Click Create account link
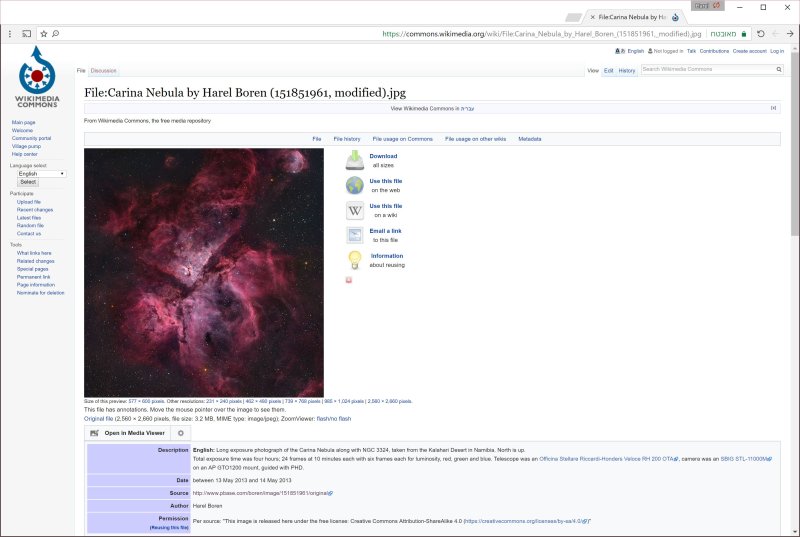 749,51
